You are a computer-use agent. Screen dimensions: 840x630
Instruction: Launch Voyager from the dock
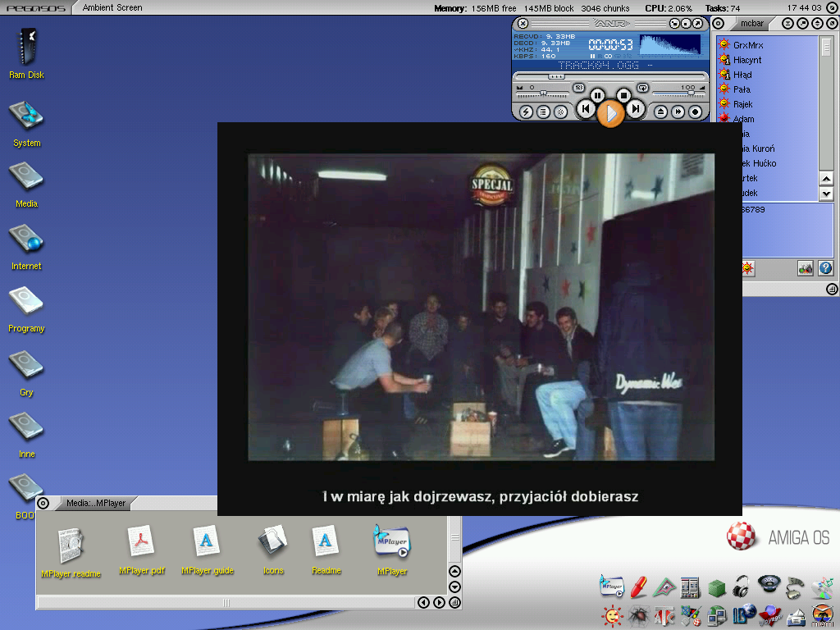(769, 616)
